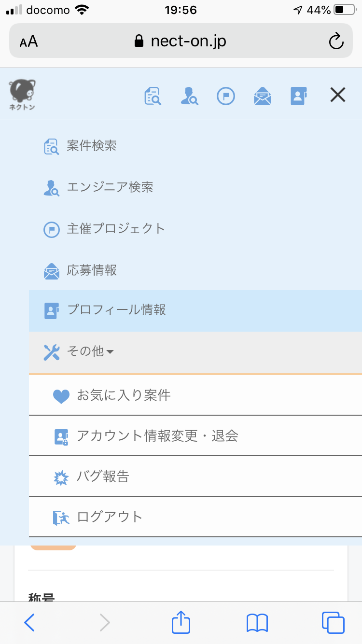This screenshot has width=362, height=644.
Task: Open engineer search icon in top bar
Action: click(x=189, y=96)
